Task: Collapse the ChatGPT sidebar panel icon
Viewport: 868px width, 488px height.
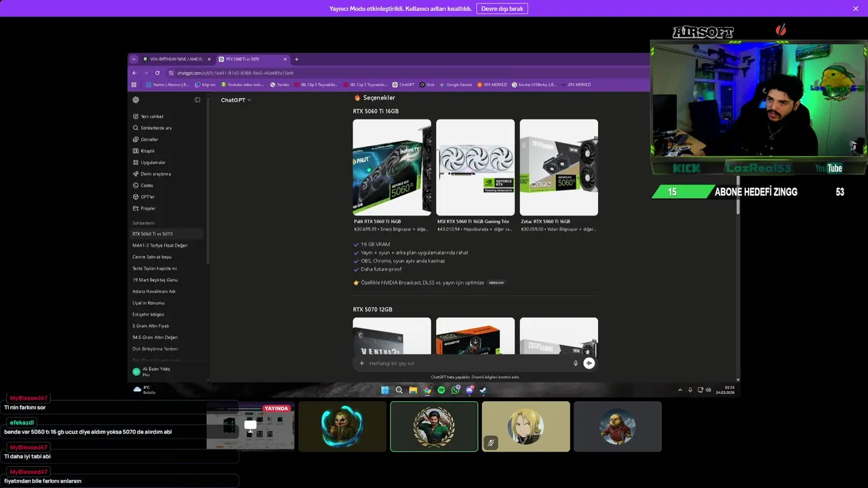Action: point(197,100)
